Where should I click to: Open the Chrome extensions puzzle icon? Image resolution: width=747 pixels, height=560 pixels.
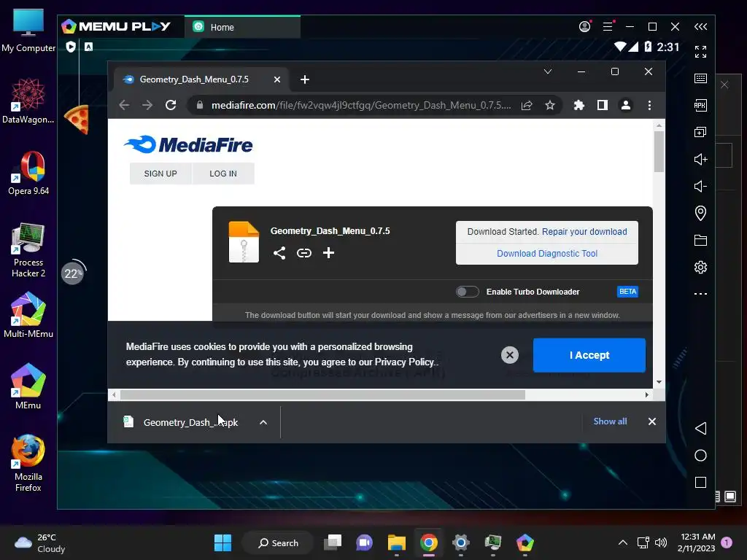tap(578, 105)
